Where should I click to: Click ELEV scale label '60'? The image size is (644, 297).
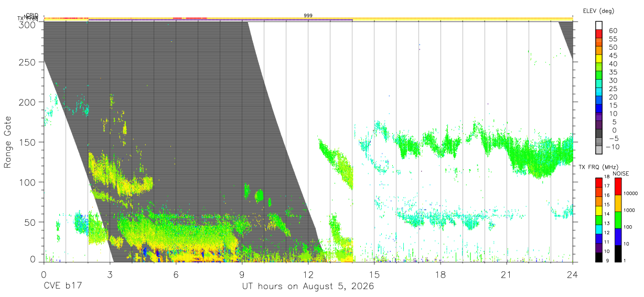pos(613,30)
